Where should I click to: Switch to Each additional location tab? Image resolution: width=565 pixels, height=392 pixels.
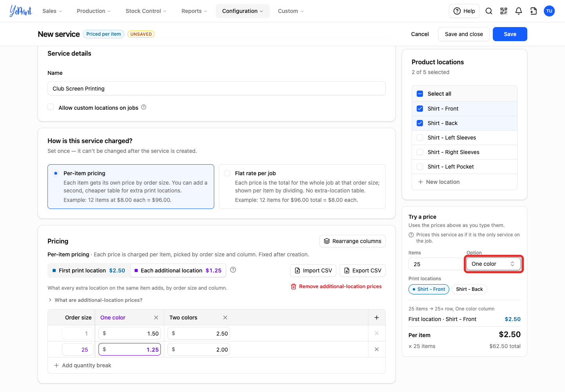(x=178, y=270)
